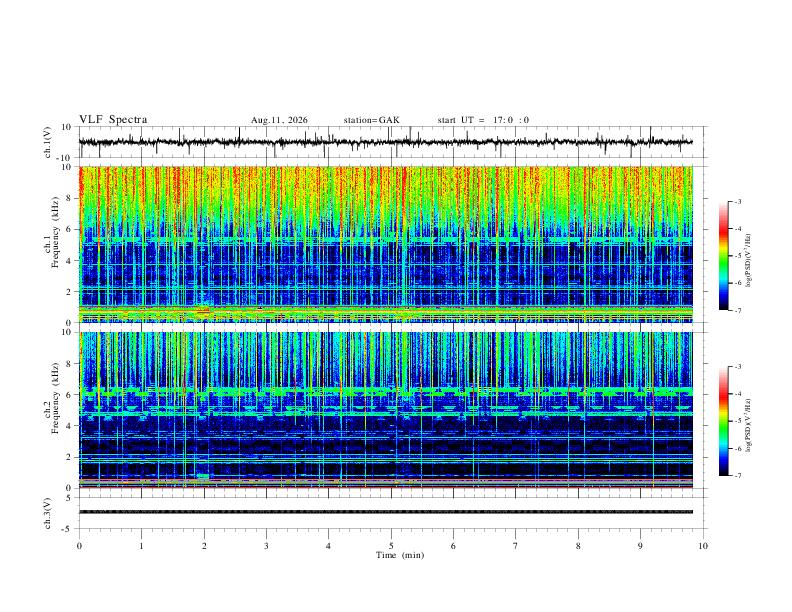Viewport: 792px width, 612px height.
Task: Click the station=GAK label
Action: [371, 120]
